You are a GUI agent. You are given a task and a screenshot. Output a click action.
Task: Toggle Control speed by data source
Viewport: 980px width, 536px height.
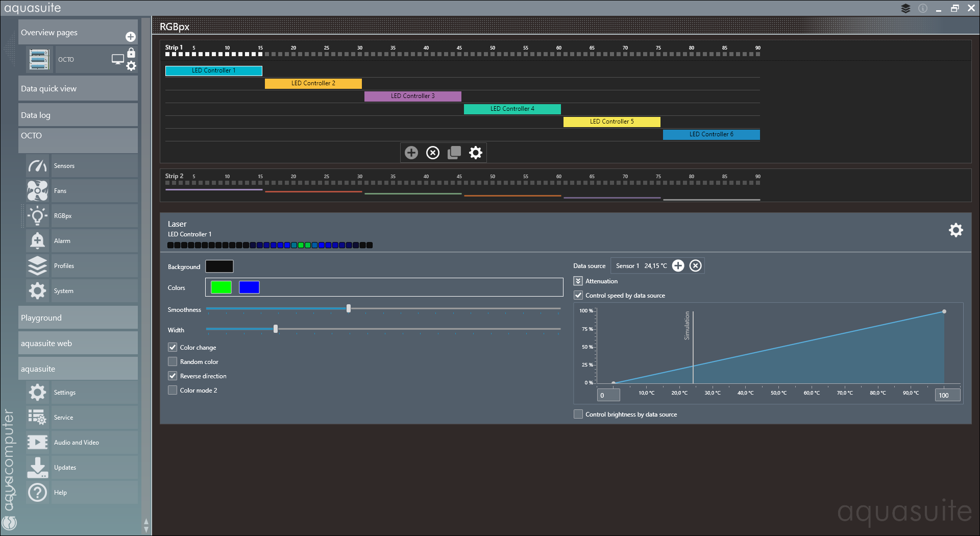578,296
